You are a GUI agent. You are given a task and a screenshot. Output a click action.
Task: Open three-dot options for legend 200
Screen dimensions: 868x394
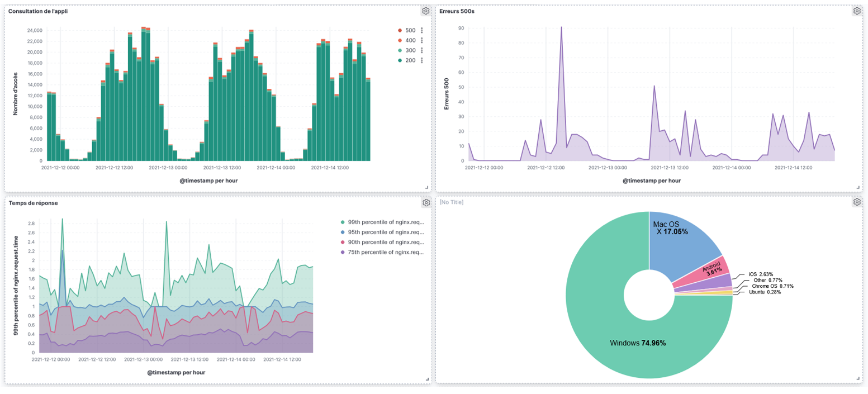[x=422, y=60]
